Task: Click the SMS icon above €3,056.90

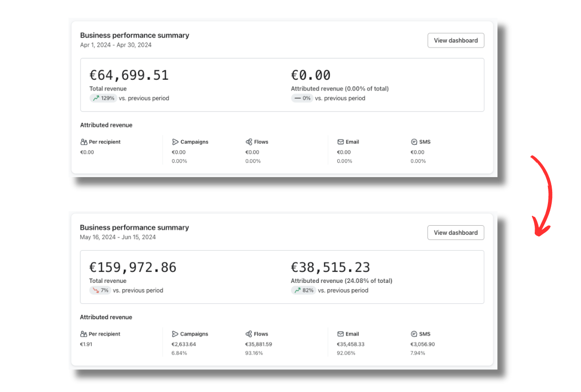Action: [414, 334]
